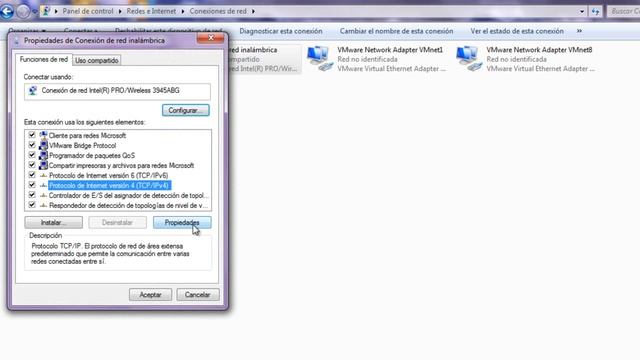Image resolution: width=640 pixels, height=360 pixels.
Task: Click Diagnosticar esta conexión toolbar command
Action: [281, 31]
